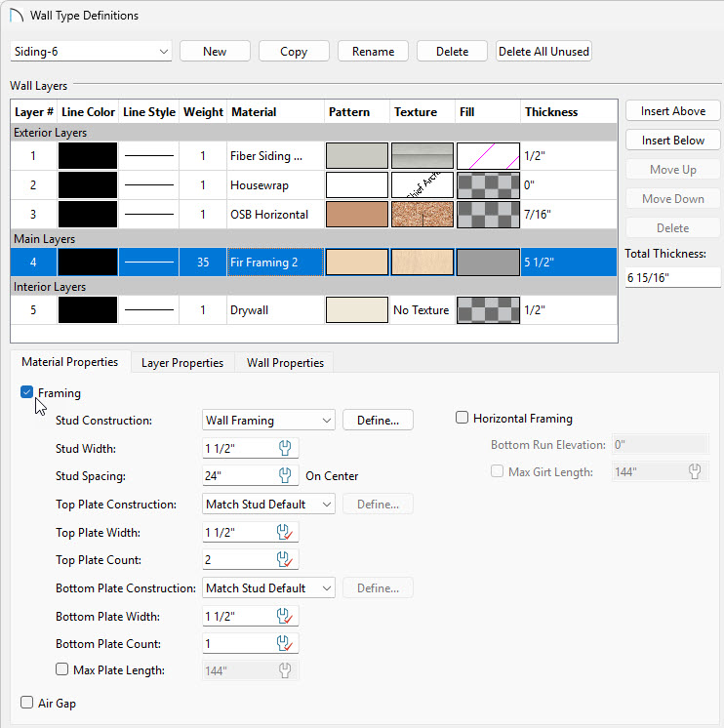Image resolution: width=724 pixels, height=728 pixels.
Task: Click the Drywall line color swatch
Action: (x=88, y=309)
